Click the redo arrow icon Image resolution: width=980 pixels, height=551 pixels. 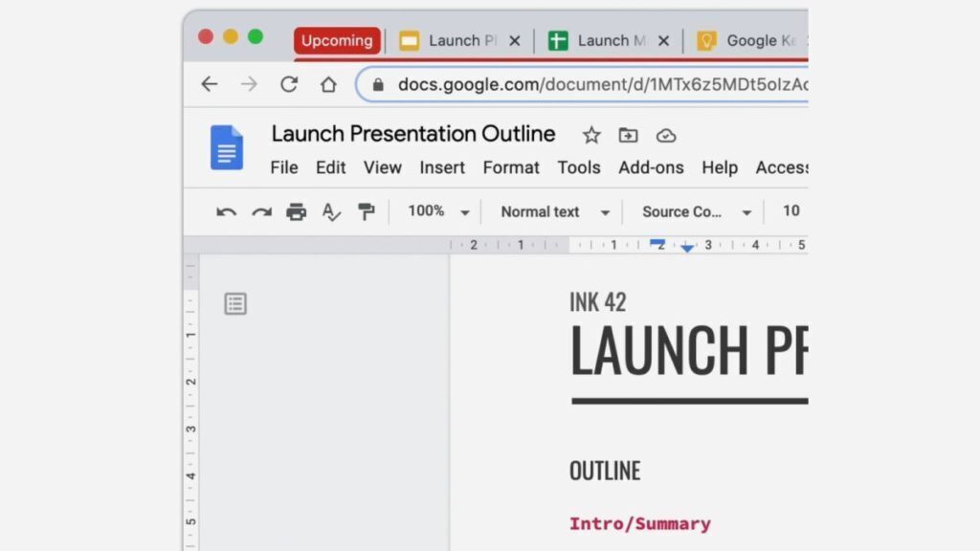pyautogui.click(x=261, y=212)
